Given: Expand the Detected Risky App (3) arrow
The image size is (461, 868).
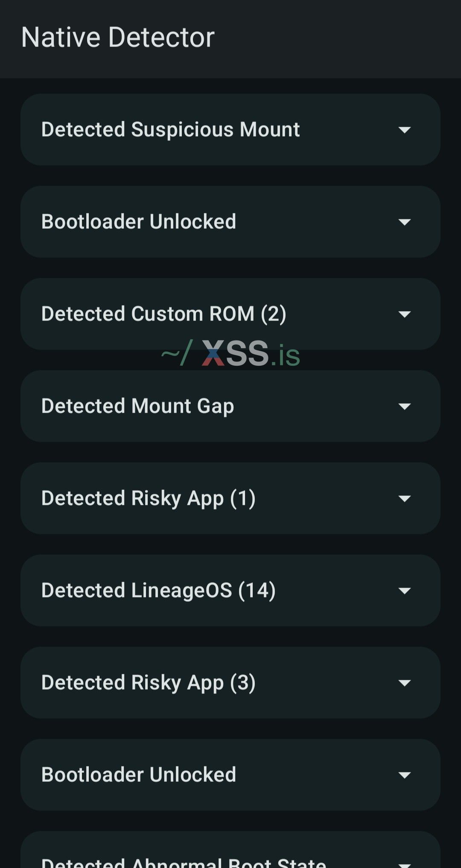Looking at the screenshot, I should 404,683.
